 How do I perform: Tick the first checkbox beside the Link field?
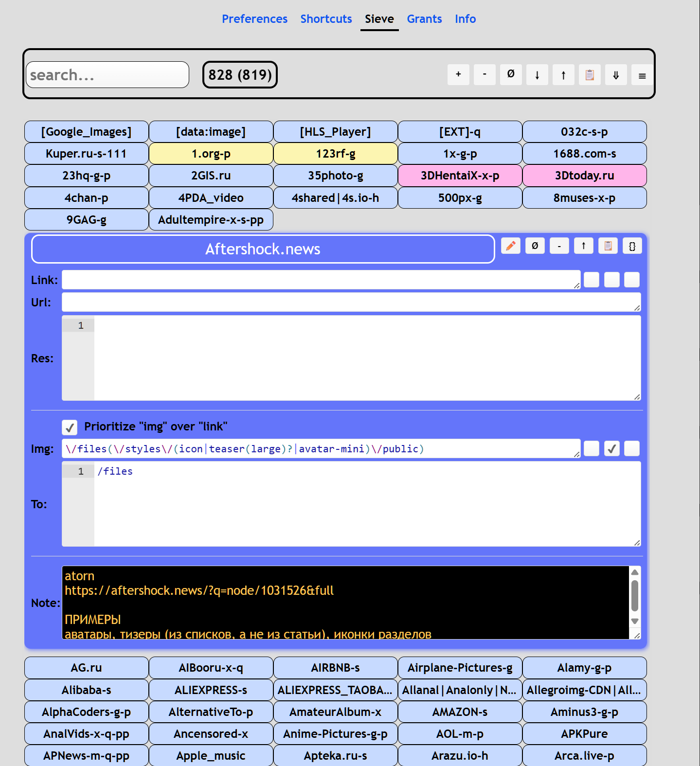(x=592, y=280)
